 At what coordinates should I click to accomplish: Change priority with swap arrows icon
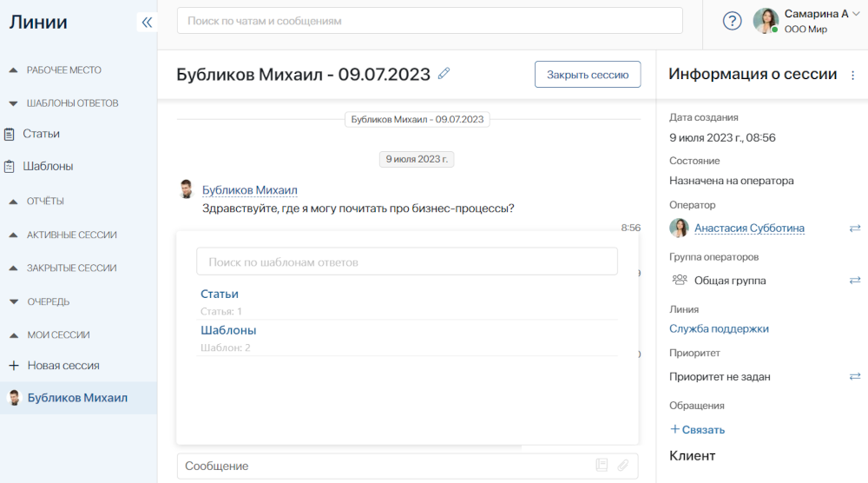[855, 377]
